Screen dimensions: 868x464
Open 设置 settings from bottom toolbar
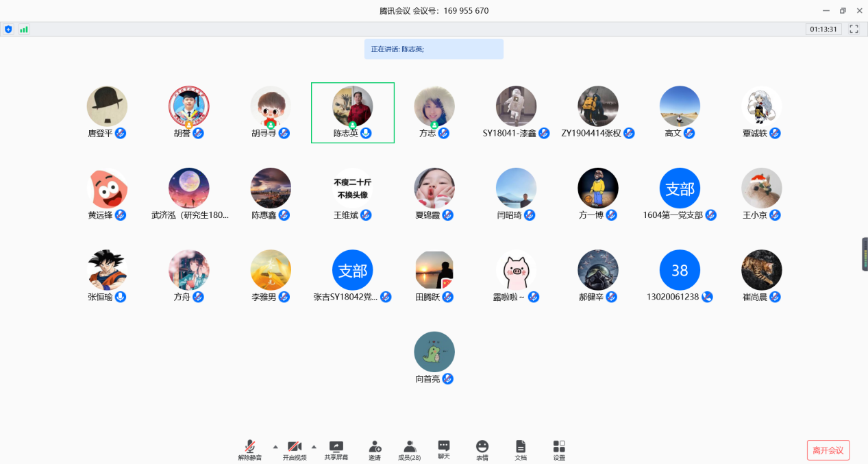pyautogui.click(x=559, y=446)
